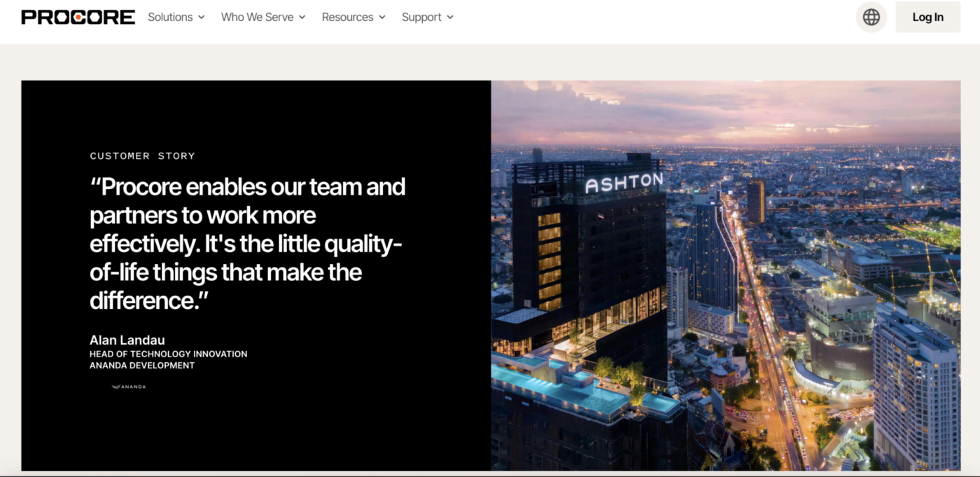Click the name Alan Landau

[x=127, y=340]
